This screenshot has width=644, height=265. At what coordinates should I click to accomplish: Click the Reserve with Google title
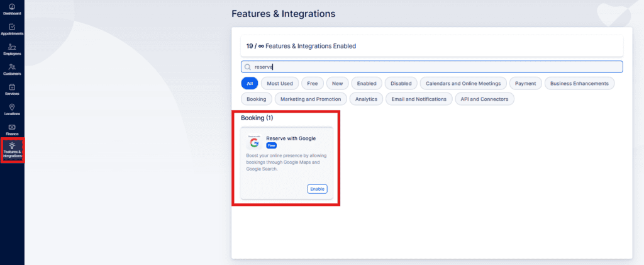pos(291,138)
